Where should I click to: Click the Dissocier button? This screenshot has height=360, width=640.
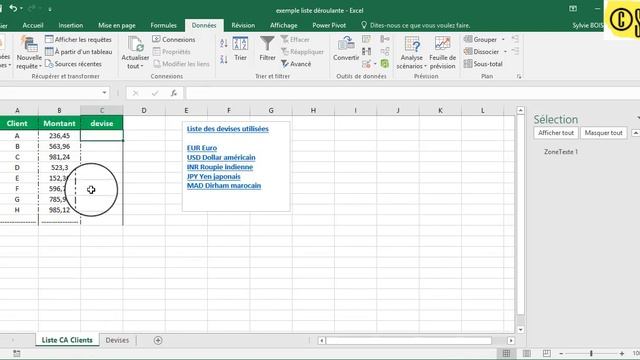(x=481, y=52)
